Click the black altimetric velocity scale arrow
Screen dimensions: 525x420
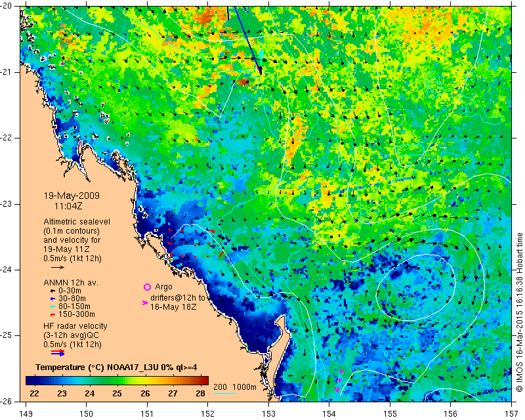58,267
